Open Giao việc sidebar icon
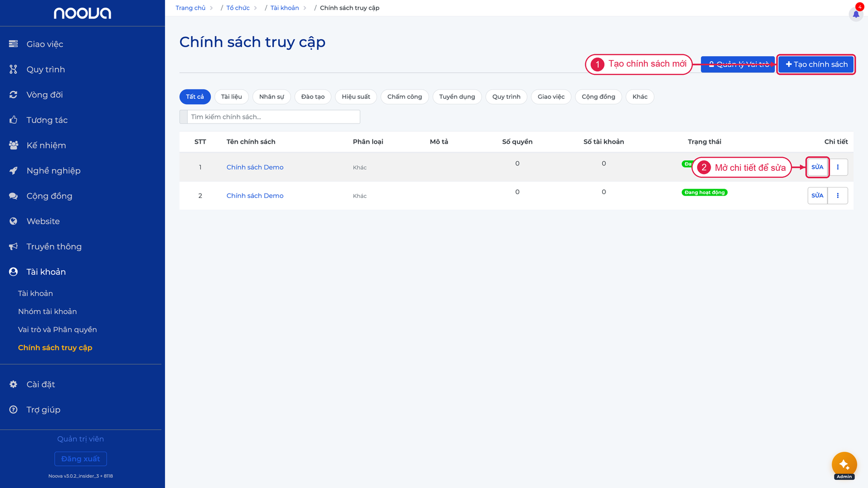The image size is (868, 488). (14, 44)
